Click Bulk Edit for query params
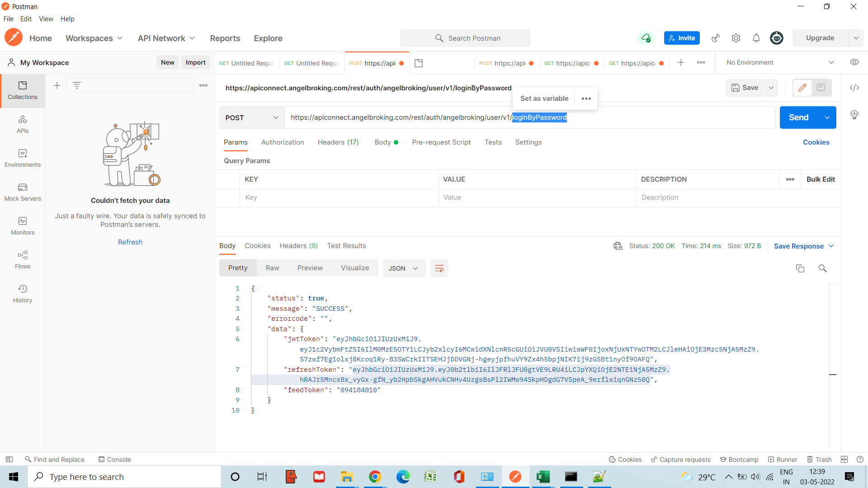This screenshot has width=868, height=488. click(x=821, y=179)
